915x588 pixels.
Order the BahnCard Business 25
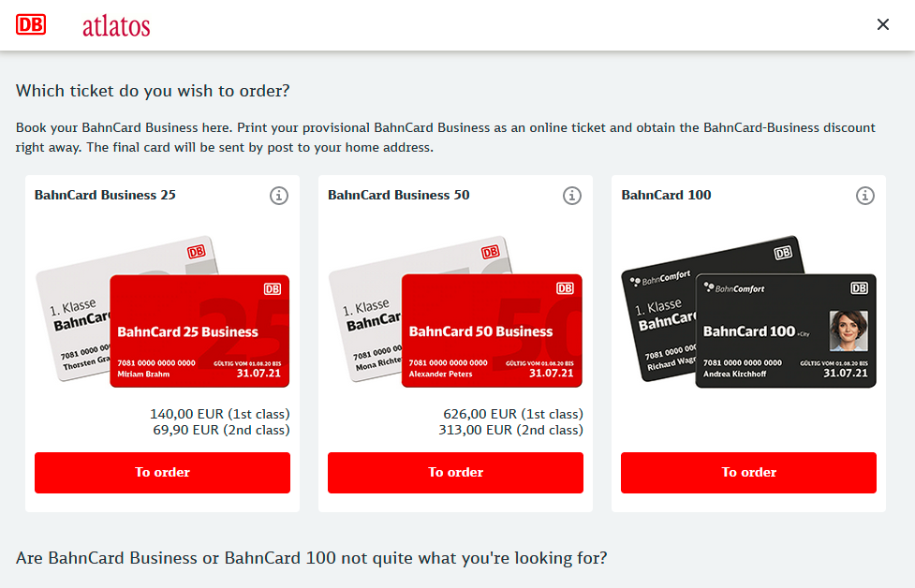162,473
